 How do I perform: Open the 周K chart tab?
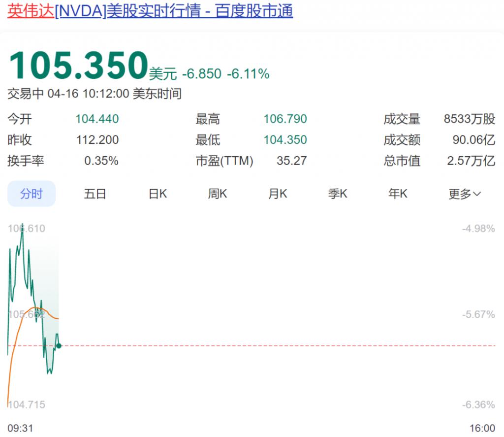click(x=218, y=194)
